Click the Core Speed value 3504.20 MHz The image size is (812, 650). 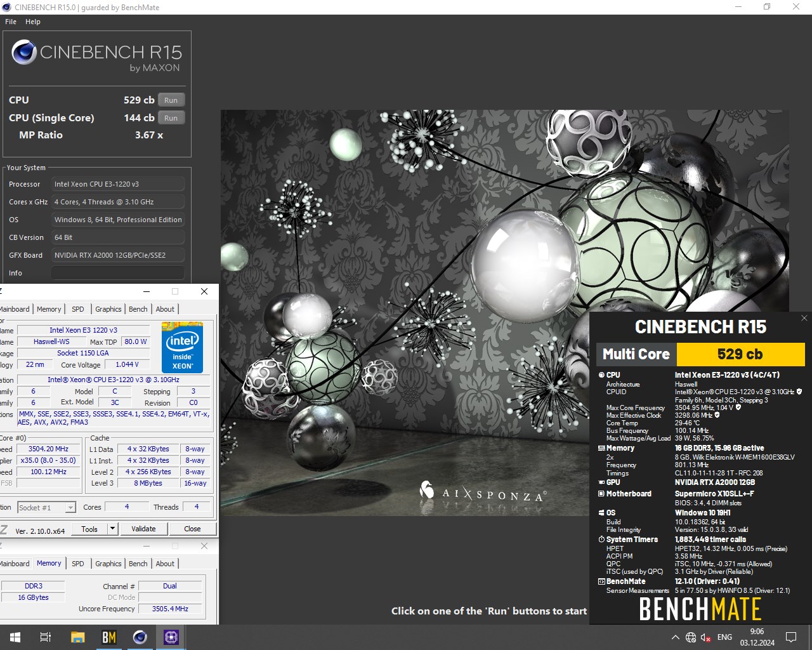pos(48,449)
